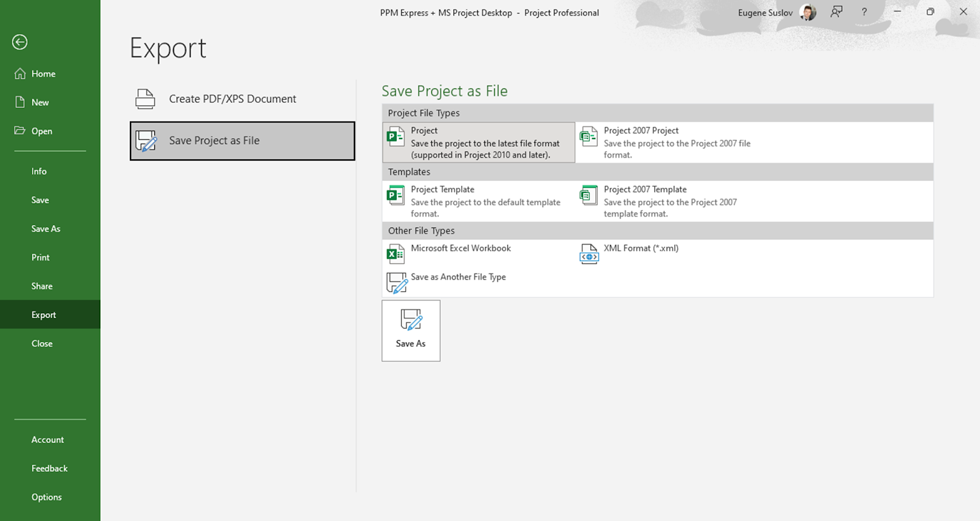This screenshot has height=521, width=980.
Task: Click the Save As button below file types
Action: 411,330
